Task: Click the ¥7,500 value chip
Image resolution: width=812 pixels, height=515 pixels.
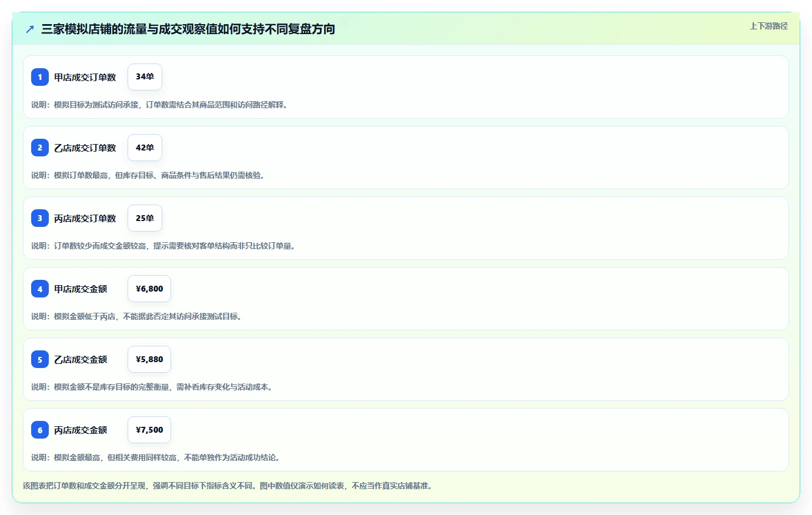Action: [149, 430]
